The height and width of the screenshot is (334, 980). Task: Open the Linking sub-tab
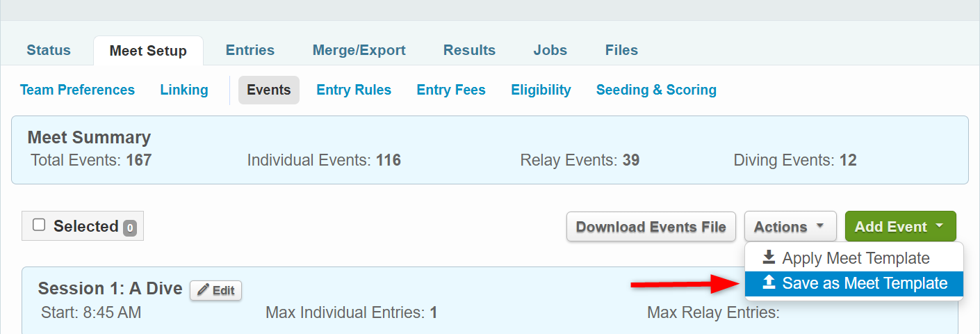click(184, 90)
